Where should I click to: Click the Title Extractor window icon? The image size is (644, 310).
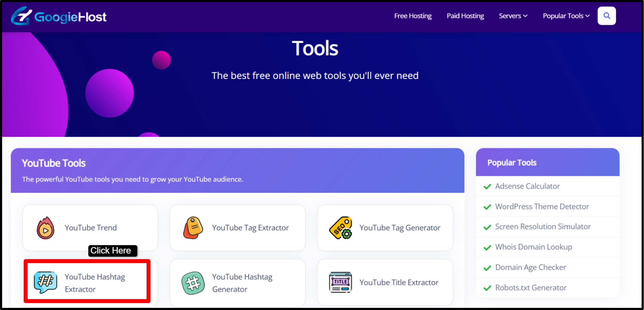click(341, 282)
